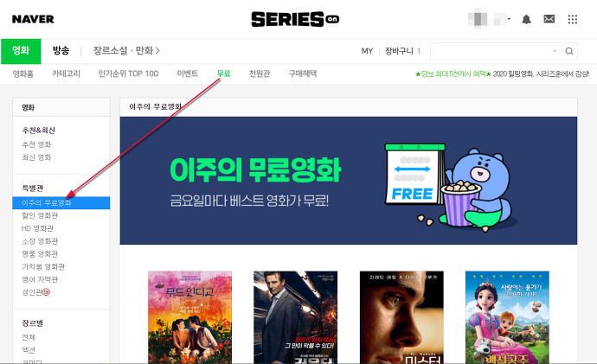Click the 19 adult badge icon
This screenshot has height=364, width=597.
(46, 292)
